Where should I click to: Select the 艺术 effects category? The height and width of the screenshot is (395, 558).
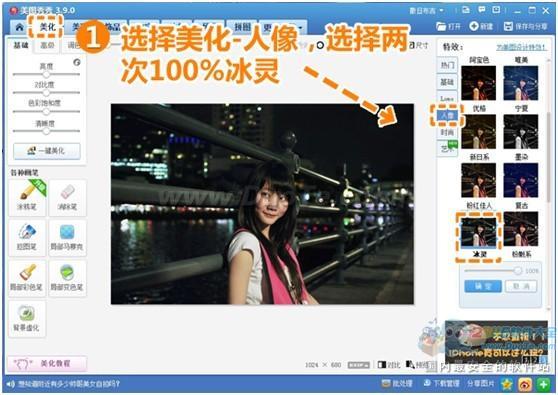(x=447, y=149)
